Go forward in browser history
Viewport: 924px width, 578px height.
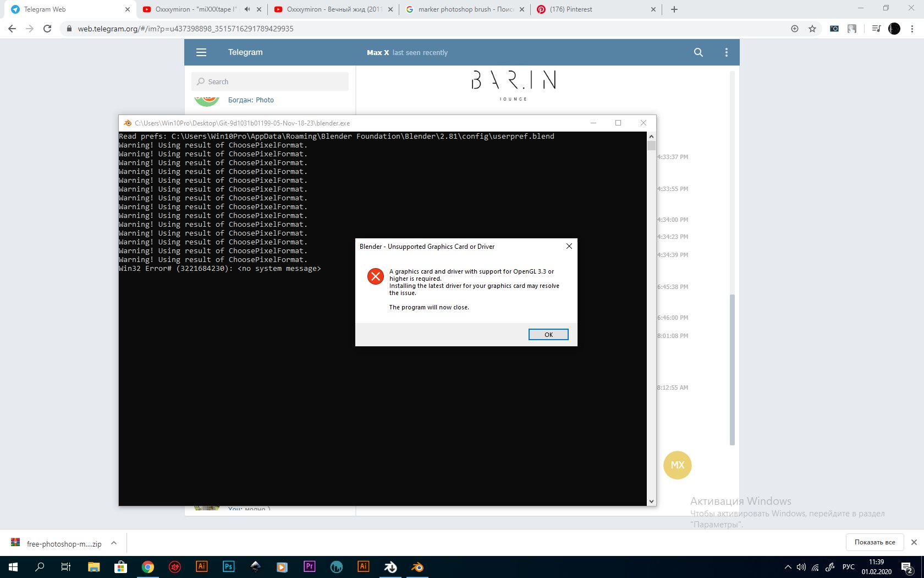pyautogui.click(x=30, y=29)
